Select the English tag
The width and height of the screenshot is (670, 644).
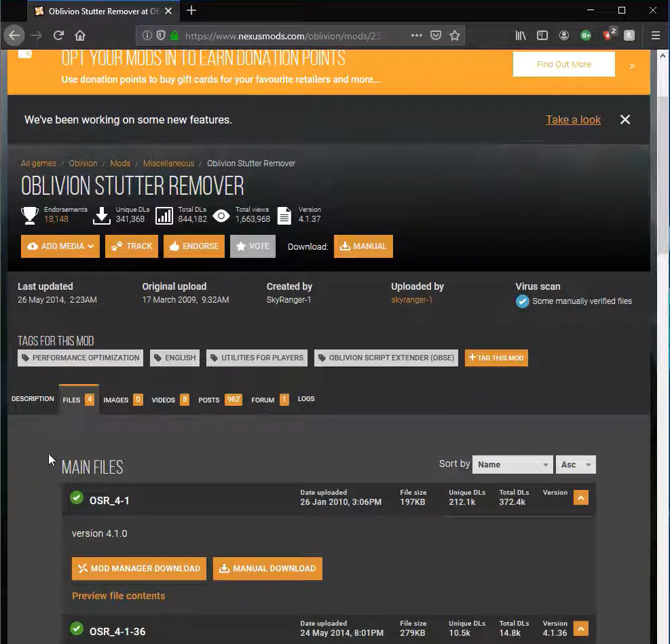174,358
